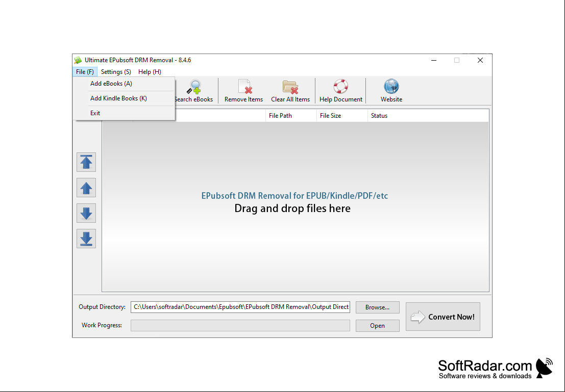Click the Output Directory path field
565x392 pixels.
point(240,307)
